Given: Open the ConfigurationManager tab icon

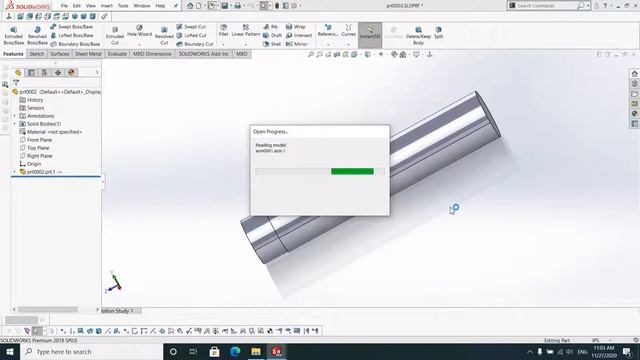Looking at the screenshot, I should pos(45,73).
